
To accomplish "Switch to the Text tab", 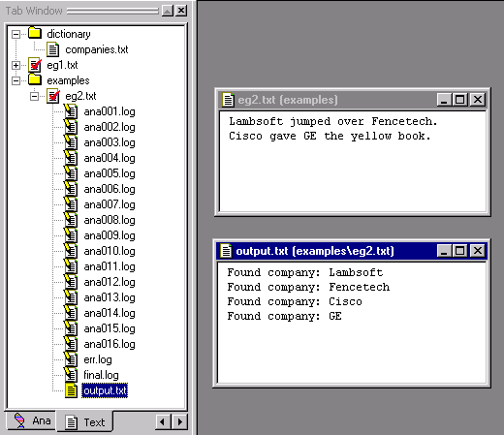I will [85, 421].
